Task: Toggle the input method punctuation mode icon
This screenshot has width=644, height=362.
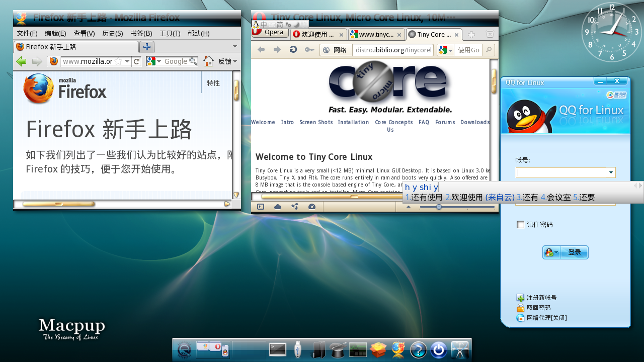Action: coord(288,24)
